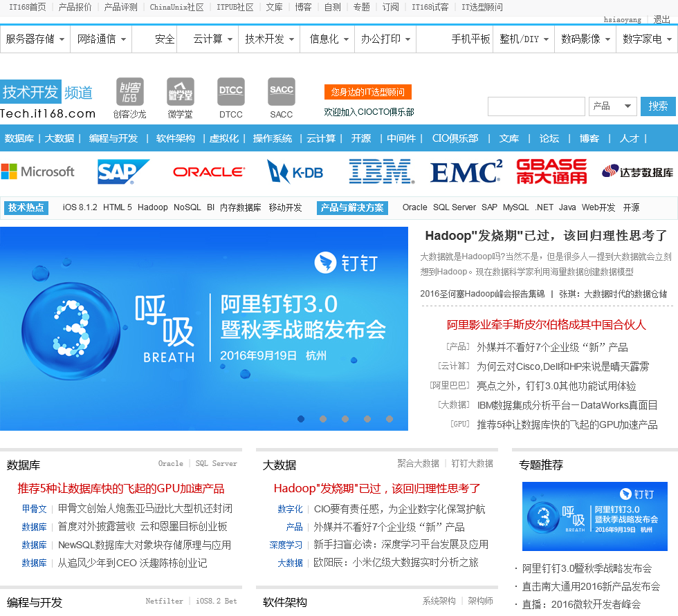Open the hsiaoyang user profile link
Image resolution: width=678 pixels, height=616 pixels.
[x=622, y=19]
